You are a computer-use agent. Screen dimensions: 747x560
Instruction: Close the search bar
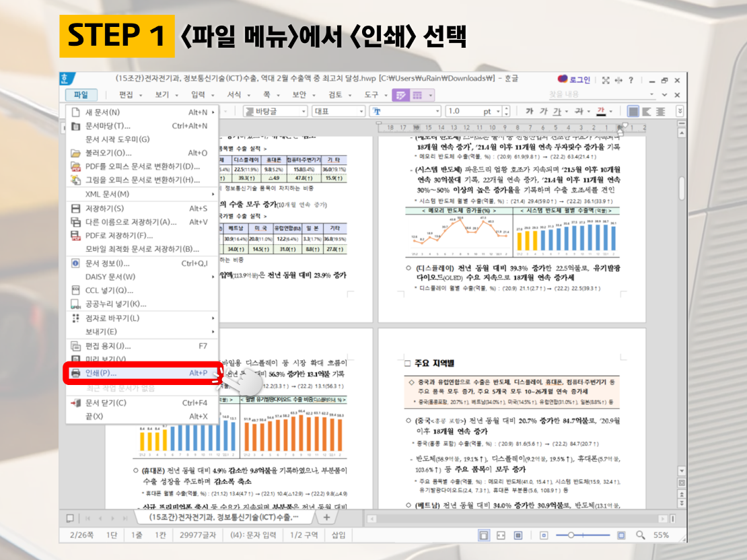[677, 95]
